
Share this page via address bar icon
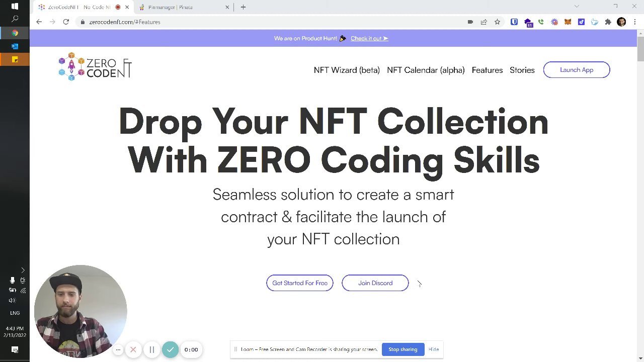[484, 22]
